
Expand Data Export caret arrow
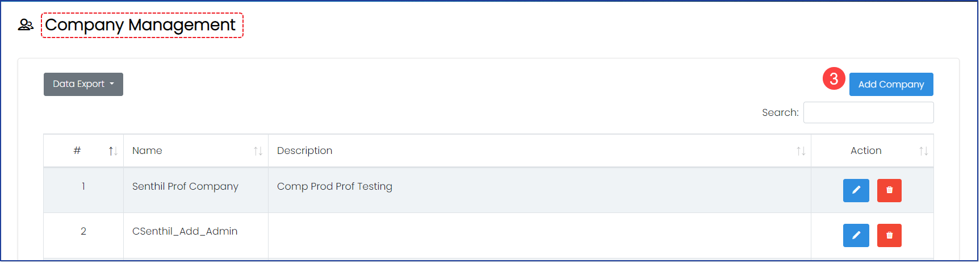(x=112, y=84)
